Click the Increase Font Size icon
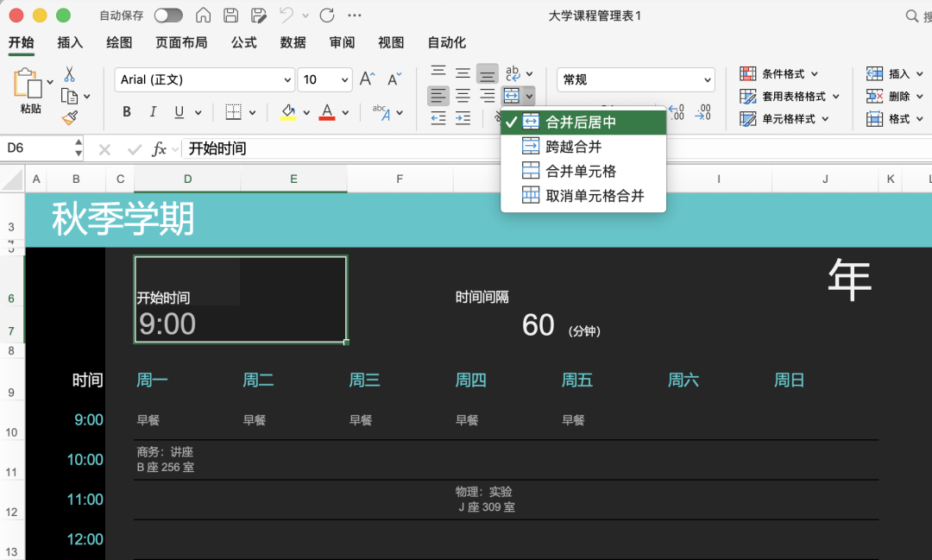The width and height of the screenshot is (932, 560). [x=368, y=79]
